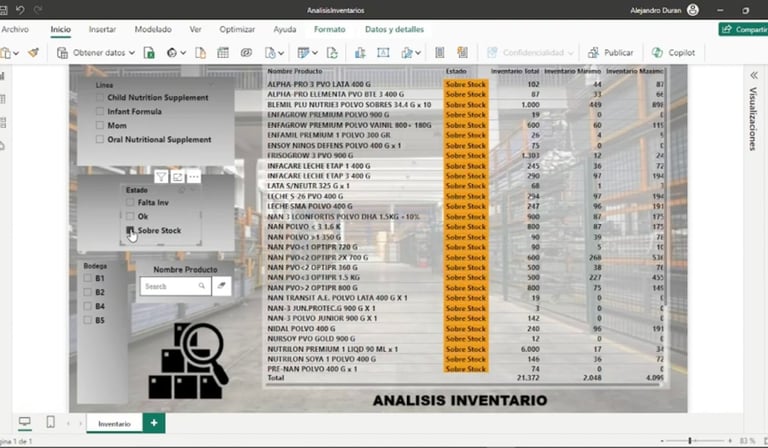Viewport: 768px width, 448px height.
Task: Create a Quick measure
Action: click(x=462, y=52)
